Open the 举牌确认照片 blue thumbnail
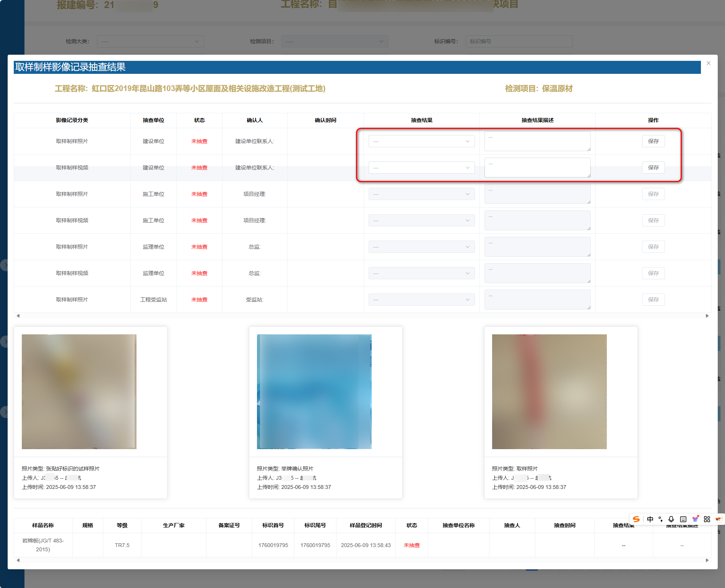This screenshot has width=725, height=588. (x=314, y=391)
